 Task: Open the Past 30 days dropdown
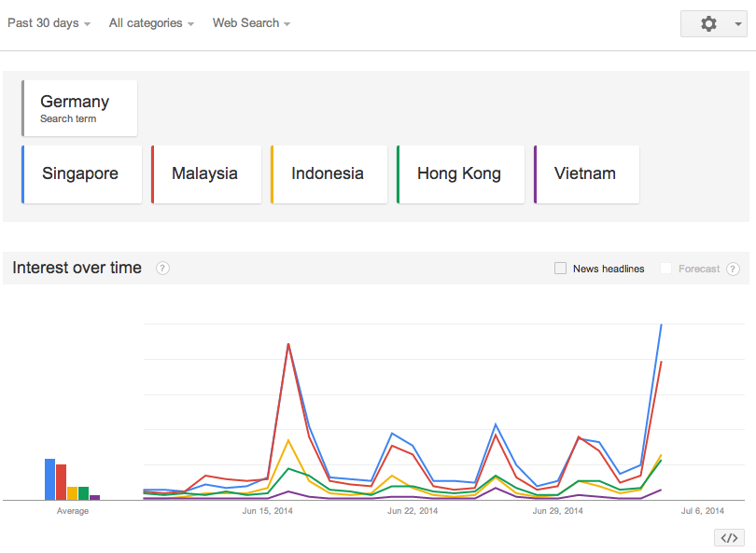click(x=49, y=23)
